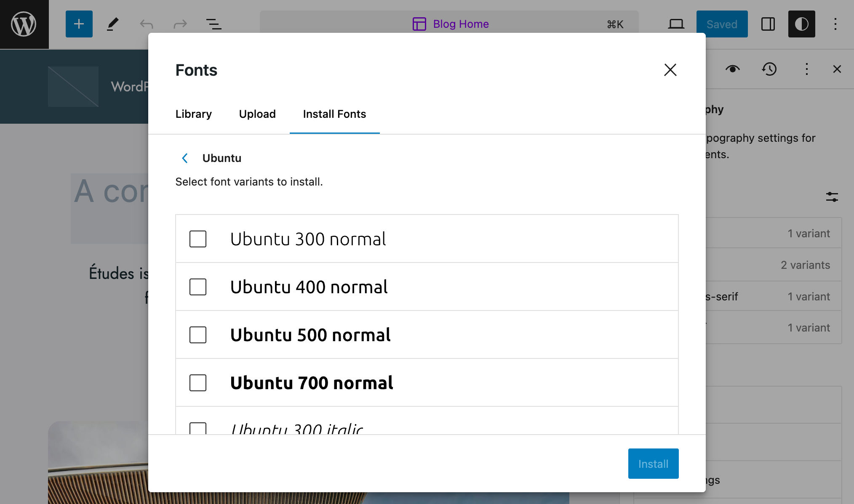Open the document overview panel
The height and width of the screenshot is (504, 854).
(214, 24)
